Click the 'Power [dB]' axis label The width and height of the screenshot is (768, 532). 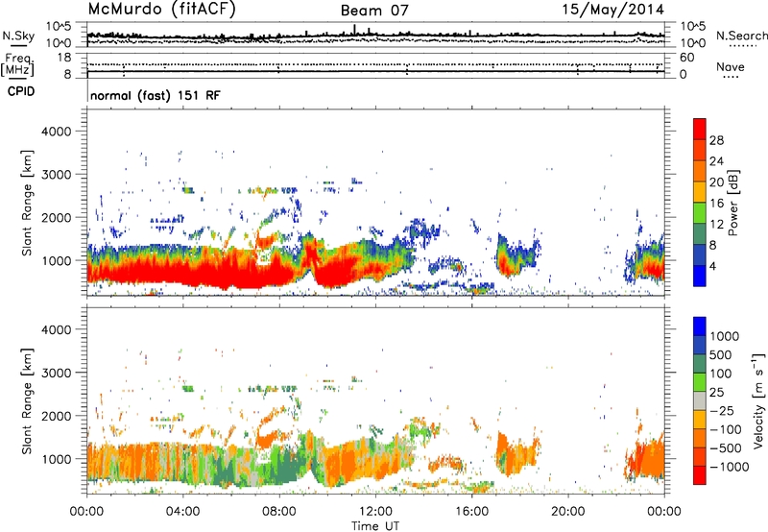click(x=732, y=203)
